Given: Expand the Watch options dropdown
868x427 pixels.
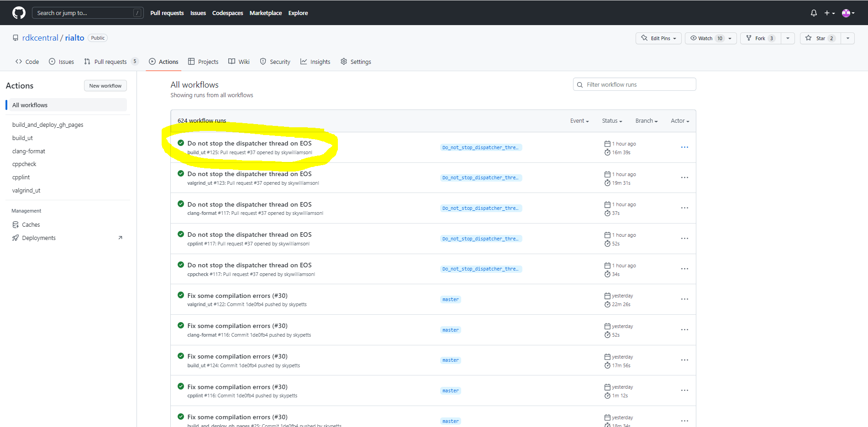Looking at the screenshot, I should (x=730, y=38).
